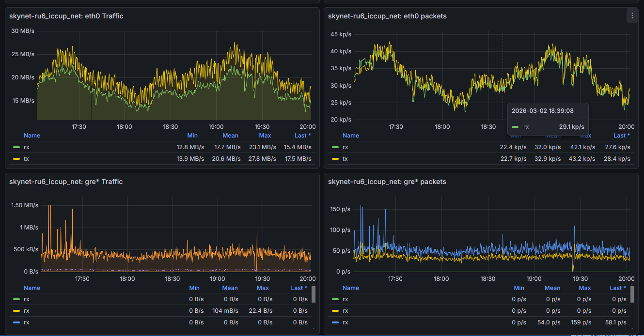The height and width of the screenshot is (336, 644).
Task: Toggle the blue rx label in gre* packets
Action: tap(346, 322)
